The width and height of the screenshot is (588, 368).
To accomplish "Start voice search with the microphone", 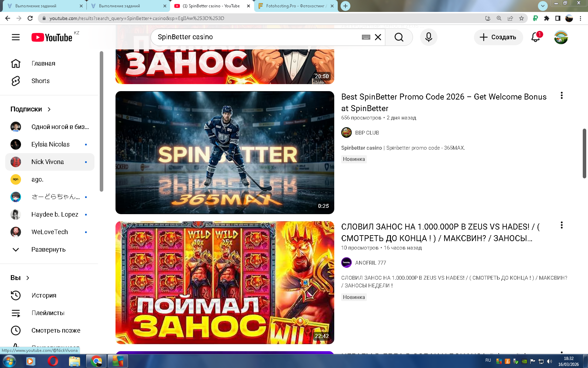I will click(x=429, y=37).
